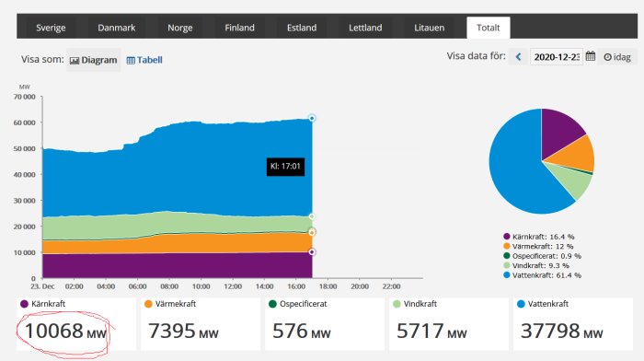Click the Värmekraft data point marker
Image resolution: width=644 pixels, height=361 pixels.
click(312, 232)
